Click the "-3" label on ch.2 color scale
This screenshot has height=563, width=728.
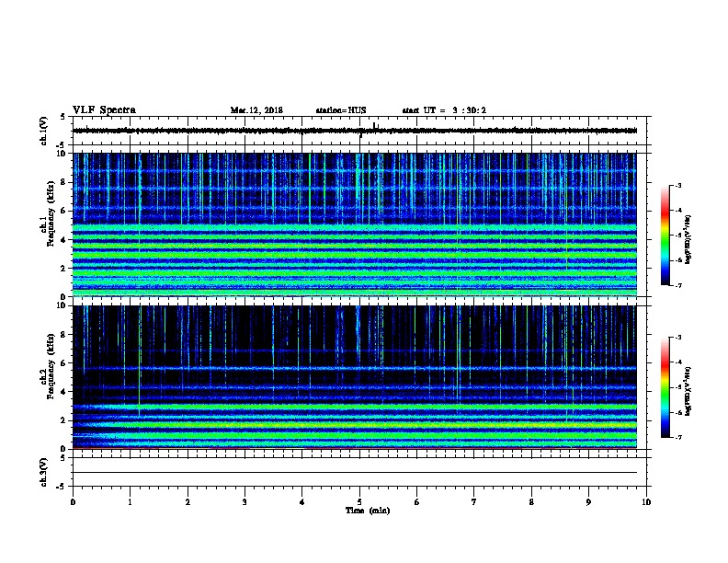tap(678, 338)
